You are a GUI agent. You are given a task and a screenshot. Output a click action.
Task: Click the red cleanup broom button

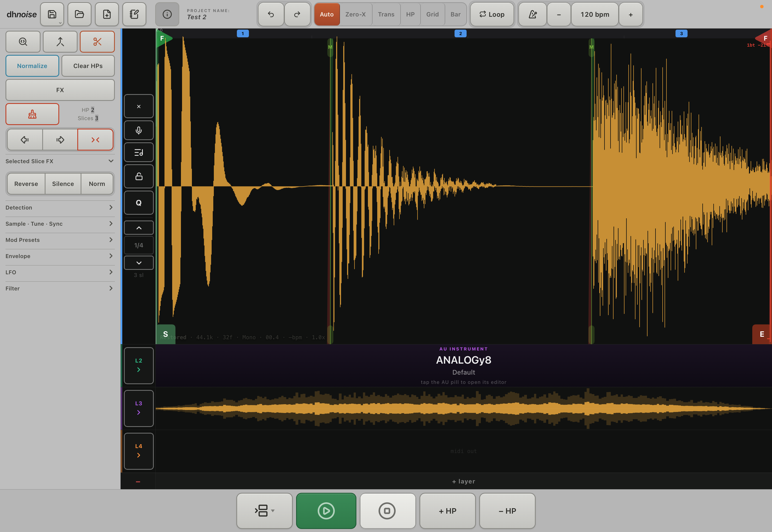(x=32, y=114)
